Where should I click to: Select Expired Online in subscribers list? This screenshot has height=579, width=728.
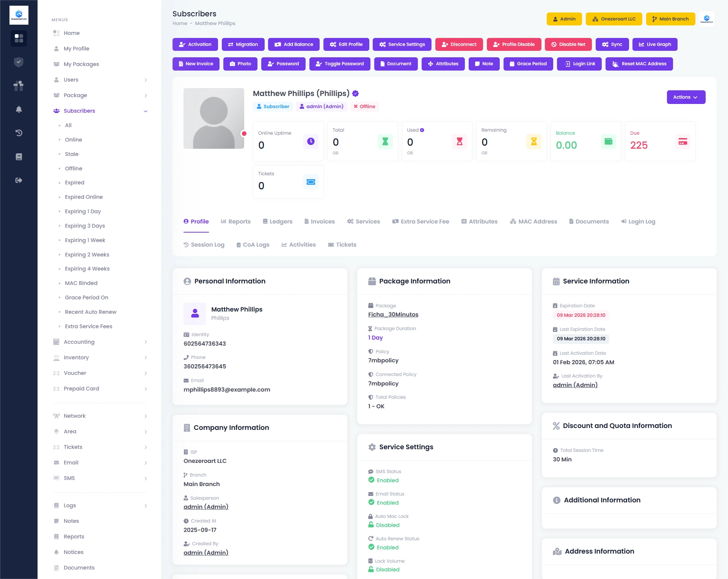pos(84,197)
